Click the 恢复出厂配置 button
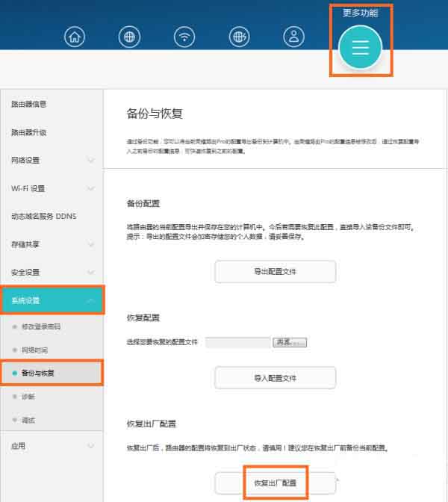Viewport: 448px width, 502px height. tap(276, 483)
